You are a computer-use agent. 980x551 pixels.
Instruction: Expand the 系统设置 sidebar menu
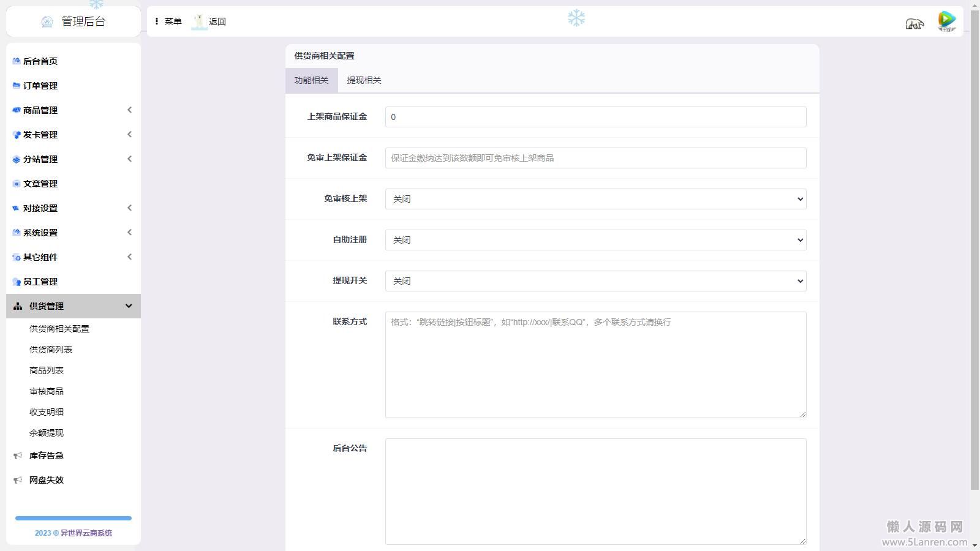(x=73, y=233)
